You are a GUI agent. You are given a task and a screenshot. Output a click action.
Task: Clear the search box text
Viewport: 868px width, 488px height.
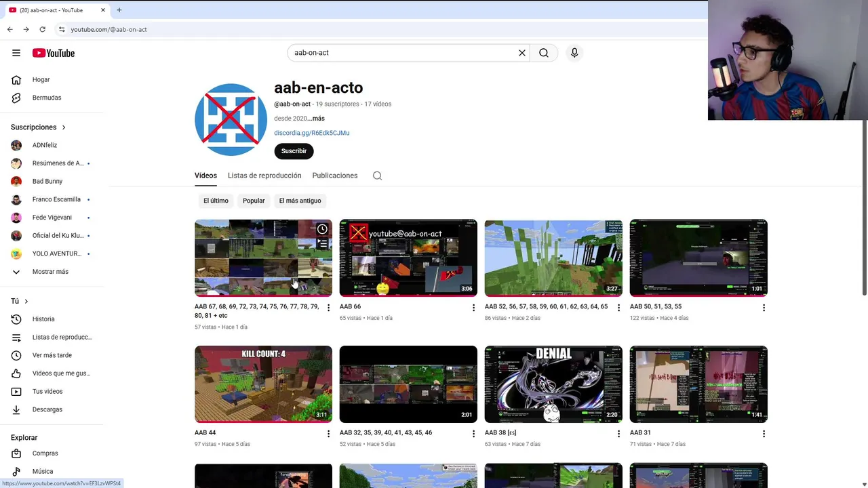522,53
